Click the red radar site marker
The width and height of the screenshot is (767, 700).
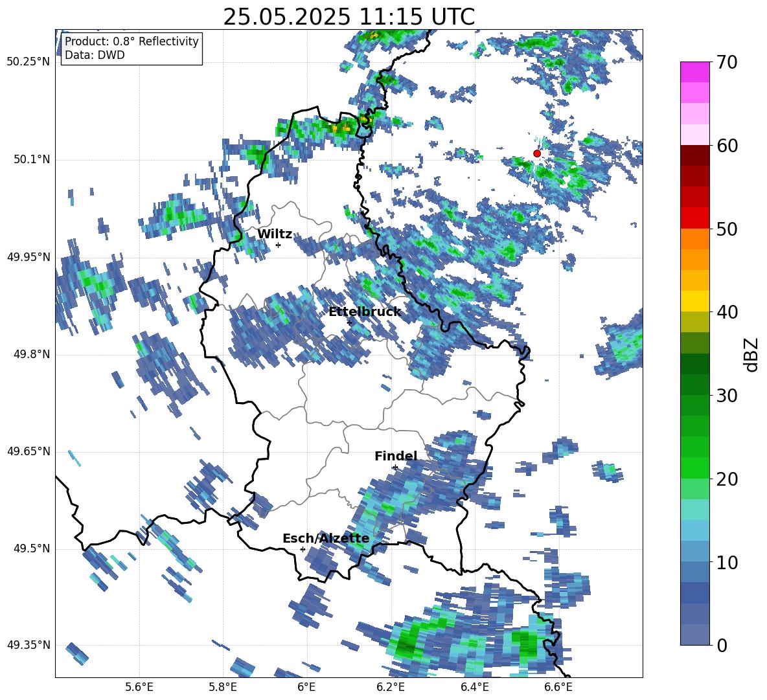click(x=536, y=153)
